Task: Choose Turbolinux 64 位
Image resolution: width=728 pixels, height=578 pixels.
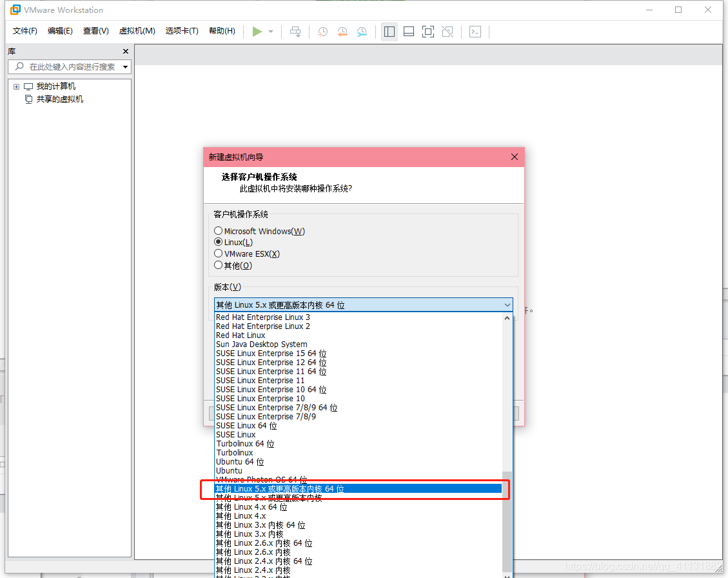Action: pos(358,444)
